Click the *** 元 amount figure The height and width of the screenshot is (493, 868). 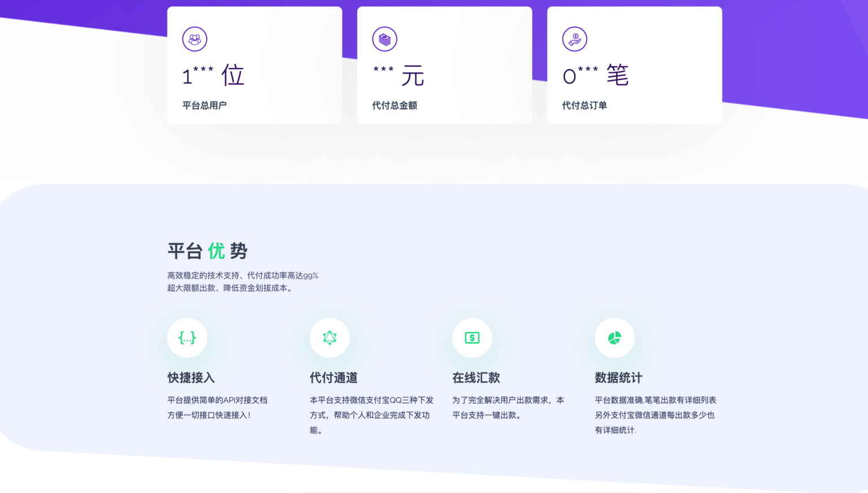click(398, 75)
